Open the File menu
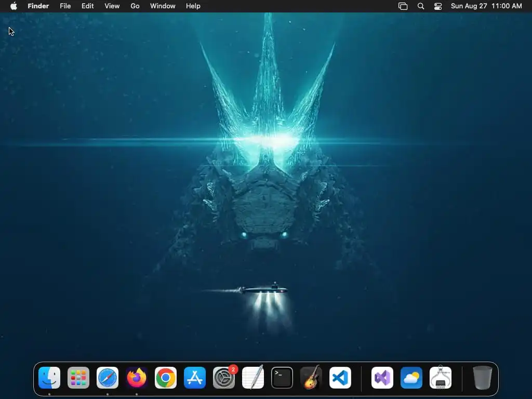532x399 pixels. point(65,6)
